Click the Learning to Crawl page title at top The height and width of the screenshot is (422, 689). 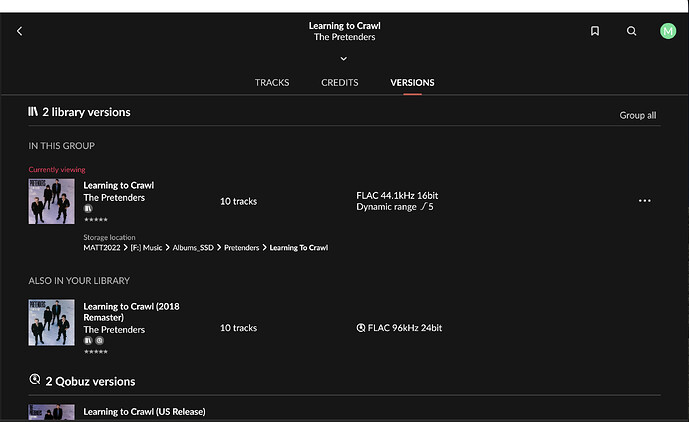pos(344,26)
